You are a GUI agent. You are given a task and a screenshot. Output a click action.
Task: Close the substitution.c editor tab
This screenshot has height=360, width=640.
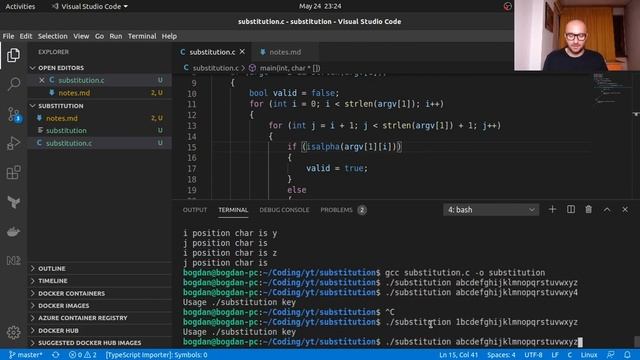tap(242, 52)
